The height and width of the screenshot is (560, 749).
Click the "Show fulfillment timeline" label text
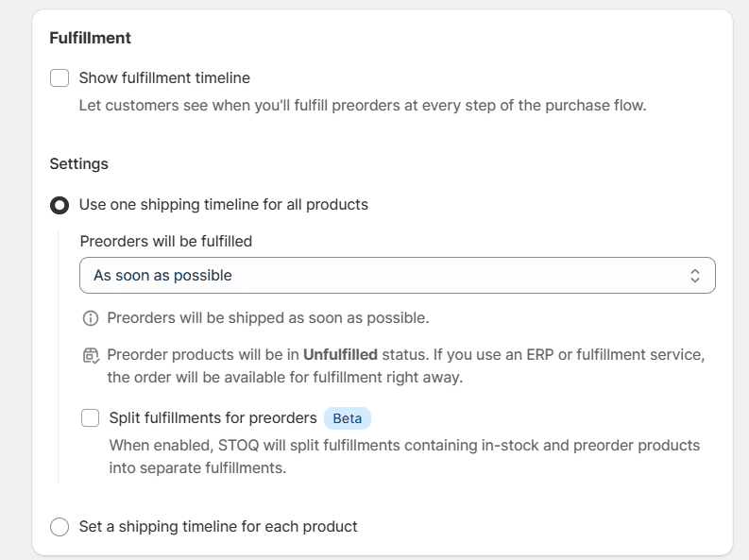164,78
